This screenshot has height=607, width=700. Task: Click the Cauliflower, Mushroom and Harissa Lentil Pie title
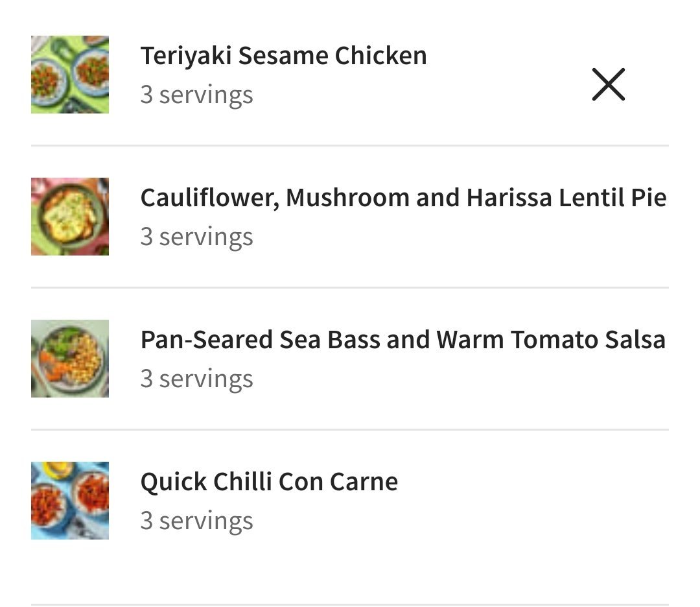pos(403,197)
